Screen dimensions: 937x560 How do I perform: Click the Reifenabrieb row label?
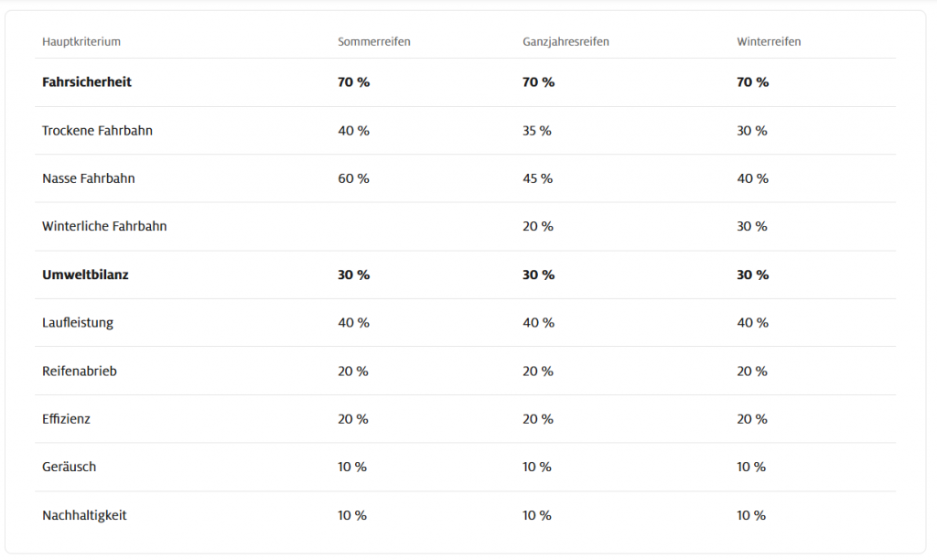(80, 371)
